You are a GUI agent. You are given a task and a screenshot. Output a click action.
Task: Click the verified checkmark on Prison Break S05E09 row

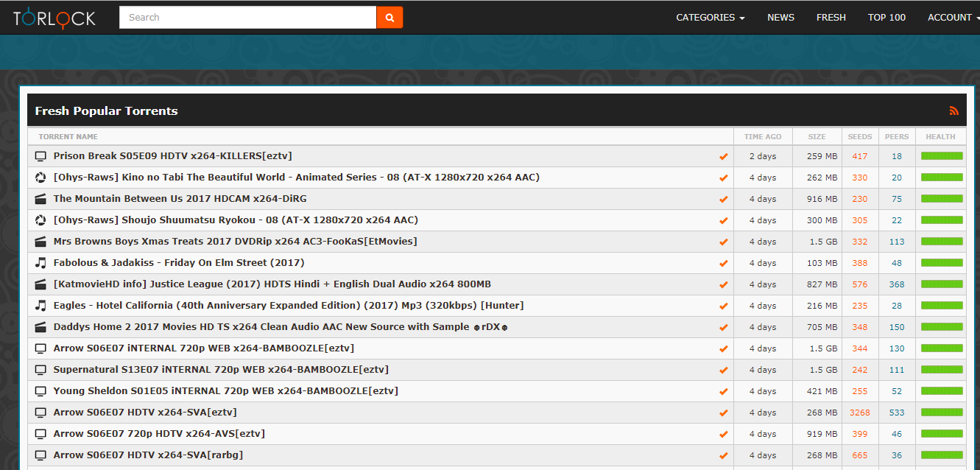pos(723,156)
